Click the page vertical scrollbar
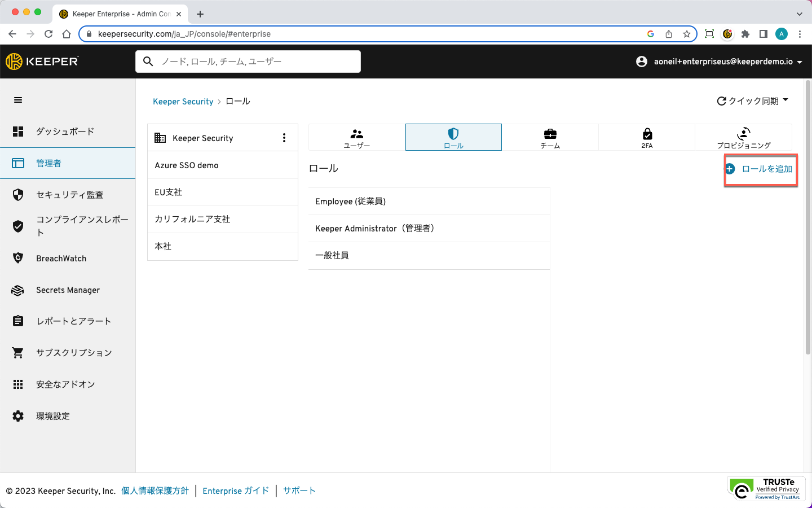812x508 pixels. pyautogui.click(x=807, y=226)
